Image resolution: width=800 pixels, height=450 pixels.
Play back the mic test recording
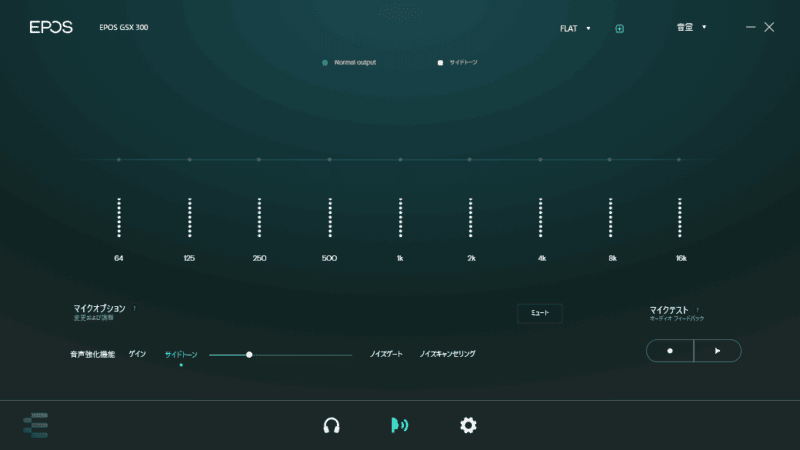[717, 351]
